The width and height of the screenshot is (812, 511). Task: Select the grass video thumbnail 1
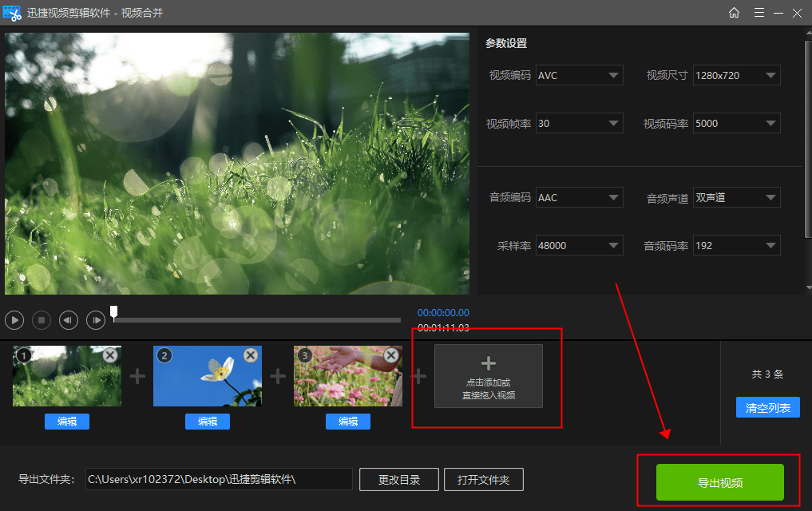coord(67,376)
